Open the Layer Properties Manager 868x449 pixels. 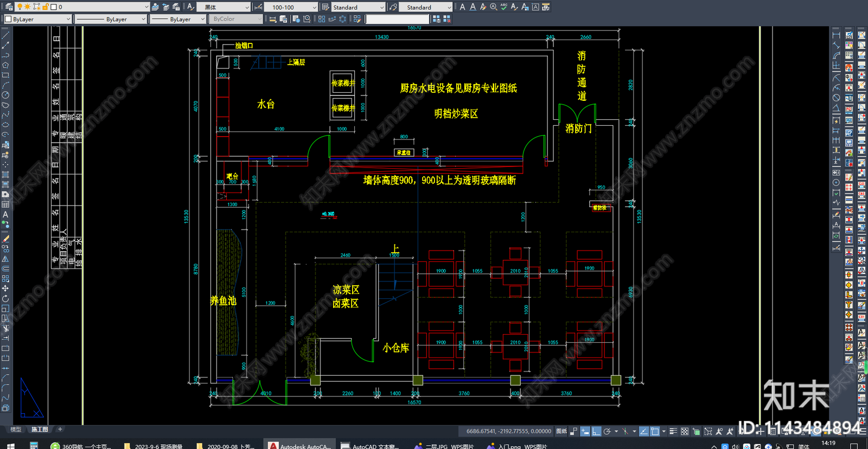[9, 7]
